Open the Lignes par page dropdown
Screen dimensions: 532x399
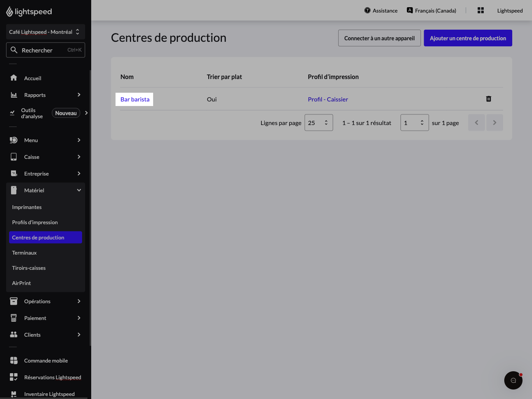[319, 123]
